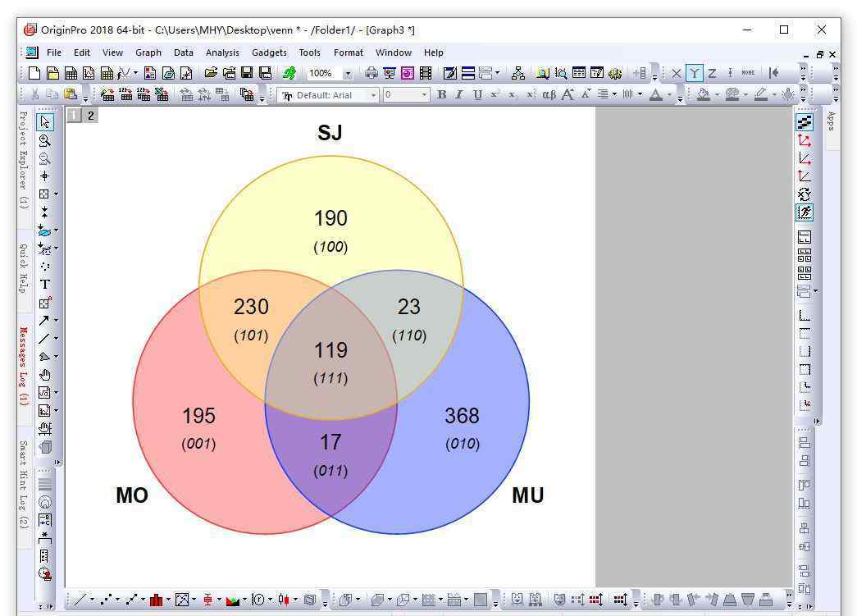The image size is (857, 616).
Task: Click the Rescale running-figure icon on right toolbar
Action: tap(804, 212)
